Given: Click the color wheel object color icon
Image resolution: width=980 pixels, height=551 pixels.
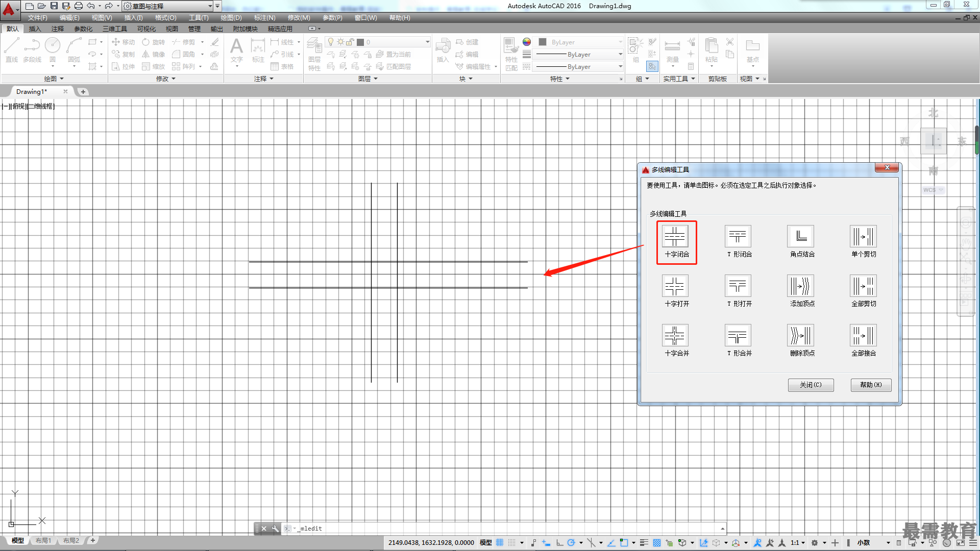Looking at the screenshot, I should tap(527, 42).
